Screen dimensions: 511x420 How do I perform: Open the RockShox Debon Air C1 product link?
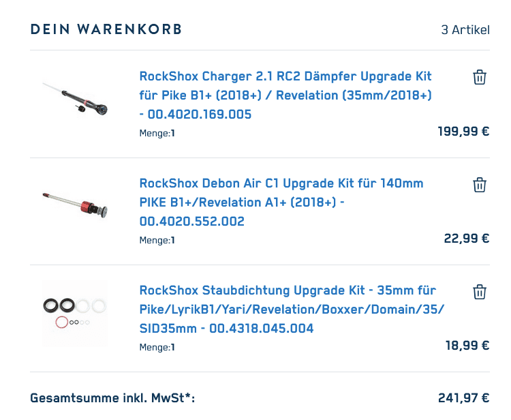(281, 202)
